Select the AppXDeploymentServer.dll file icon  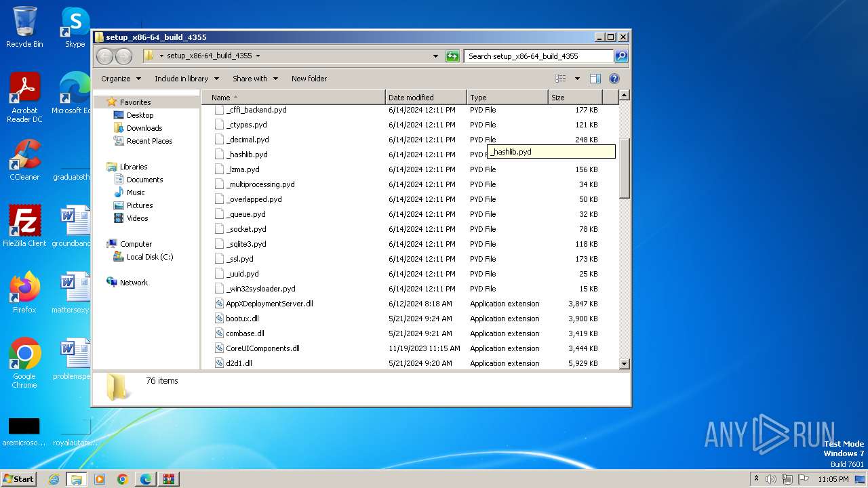pos(219,304)
